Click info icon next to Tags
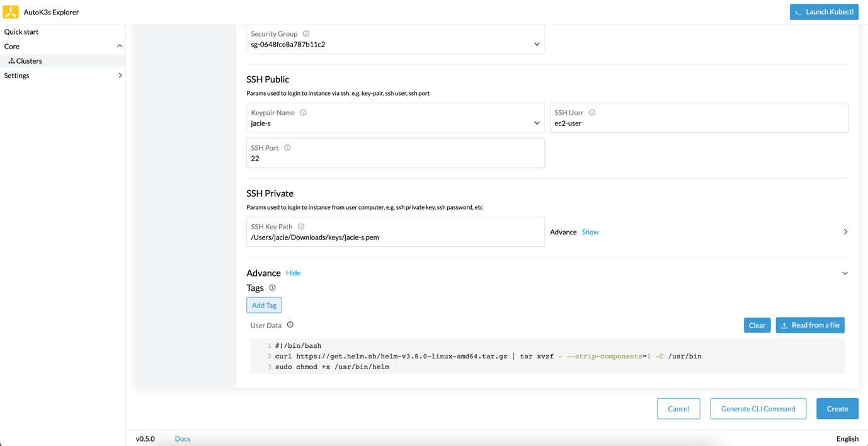The height and width of the screenshot is (446, 868). tap(273, 287)
